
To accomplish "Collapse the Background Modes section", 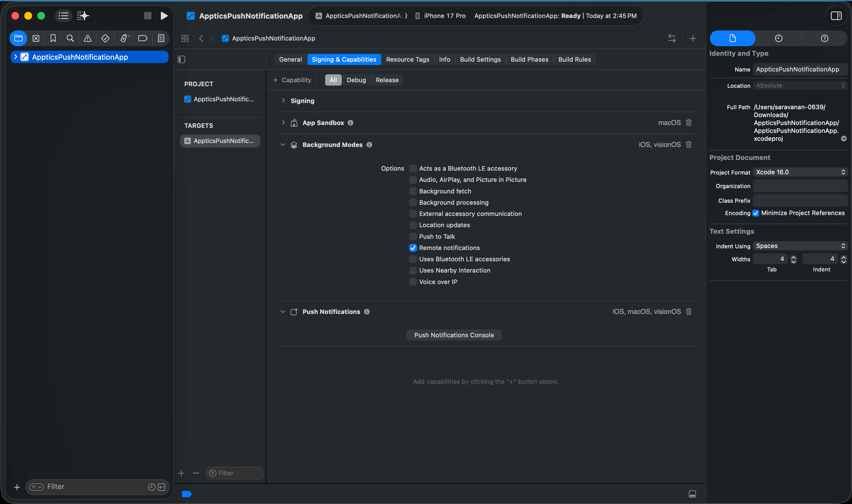I will point(283,145).
